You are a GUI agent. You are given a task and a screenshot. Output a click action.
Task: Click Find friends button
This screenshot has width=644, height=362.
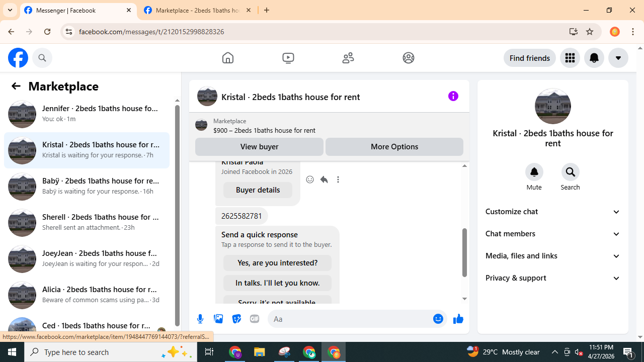click(x=530, y=58)
